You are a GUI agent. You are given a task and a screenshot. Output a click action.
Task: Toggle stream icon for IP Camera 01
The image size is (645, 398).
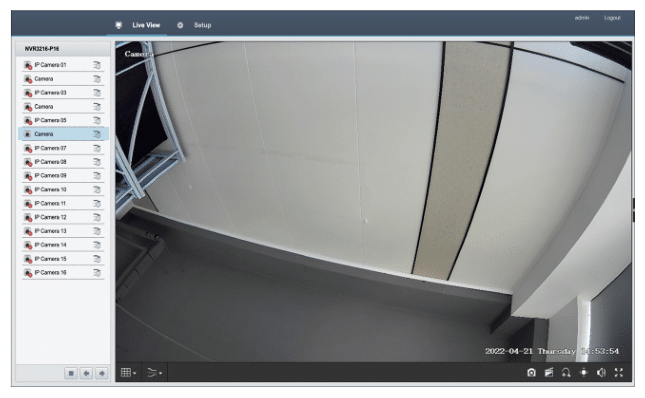(x=97, y=65)
